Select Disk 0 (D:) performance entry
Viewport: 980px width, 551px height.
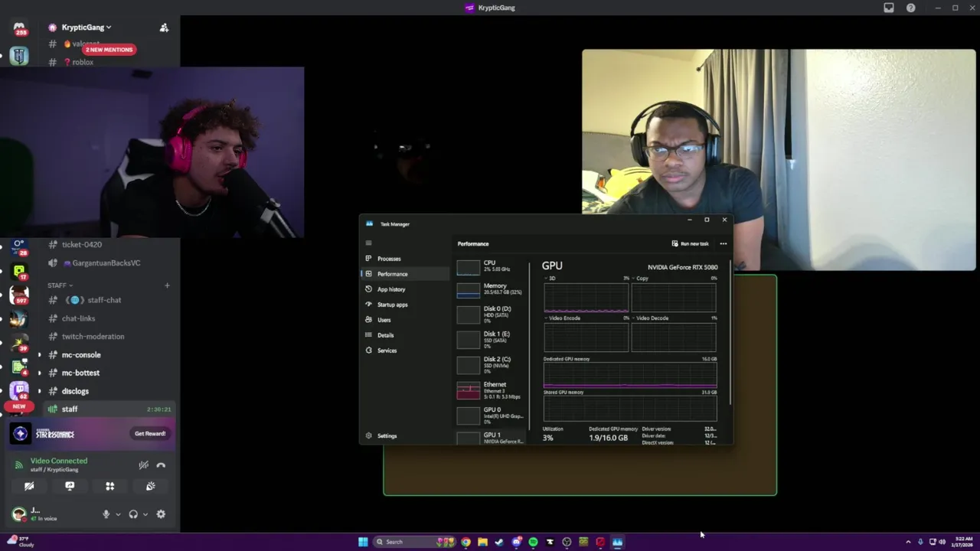(x=490, y=315)
